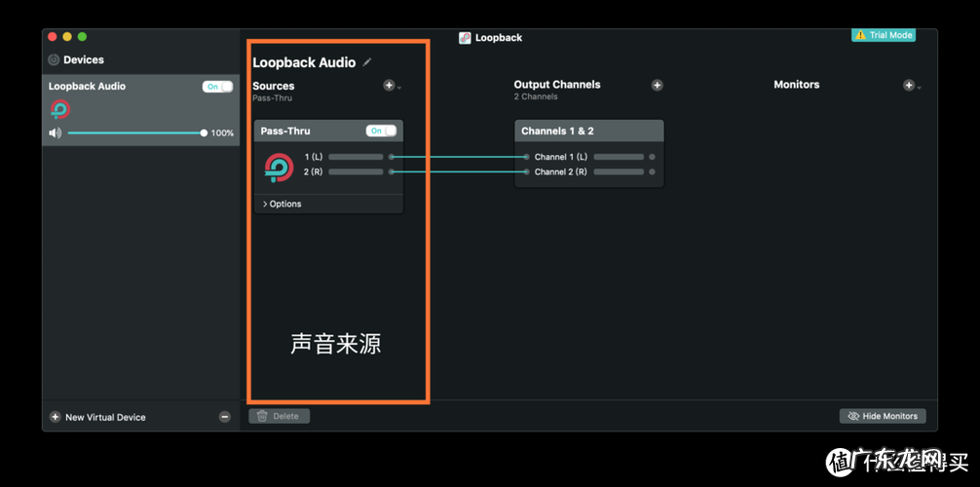Click the Pass-Thru 2 (R) output connector dot
Viewport: 980px width, 487px height.
[x=392, y=171]
